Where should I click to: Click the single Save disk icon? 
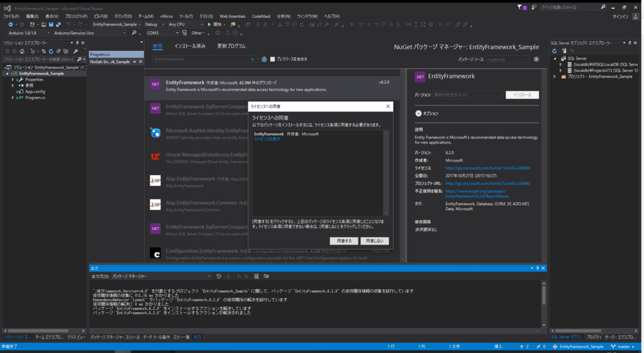pyautogui.click(x=51, y=25)
